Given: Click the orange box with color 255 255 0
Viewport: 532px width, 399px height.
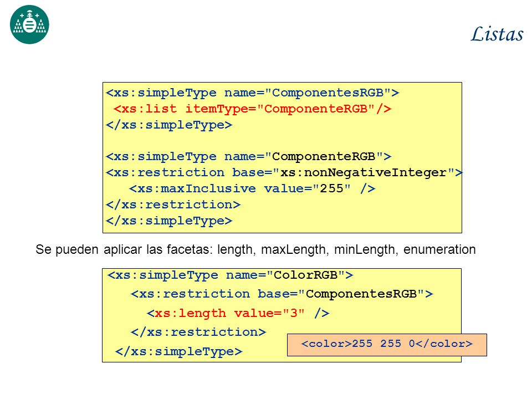Looking at the screenshot, I should coord(387,345).
